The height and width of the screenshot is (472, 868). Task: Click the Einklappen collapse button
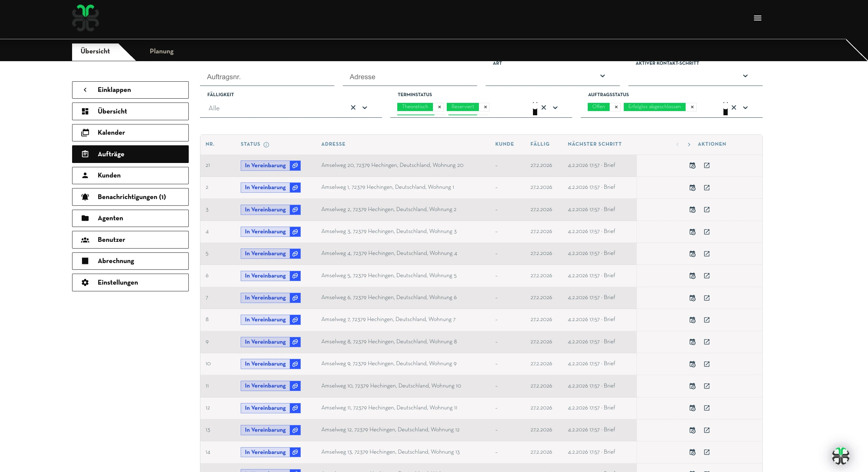click(130, 90)
